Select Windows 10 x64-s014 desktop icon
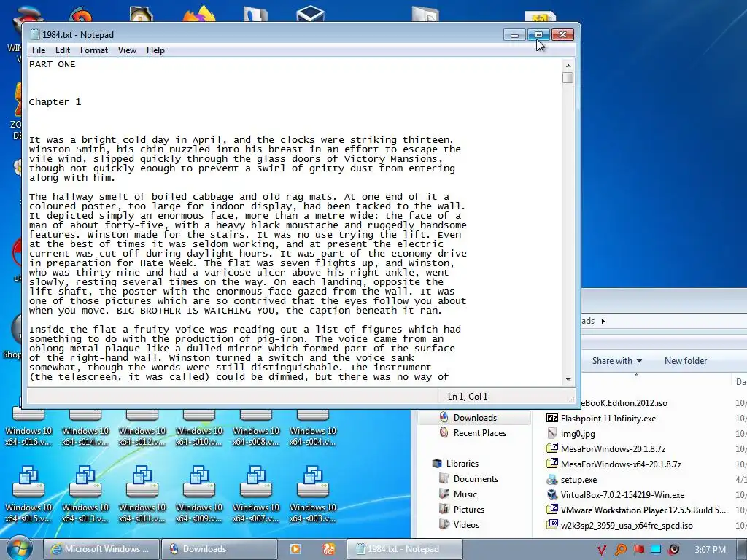 pos(85,429)
